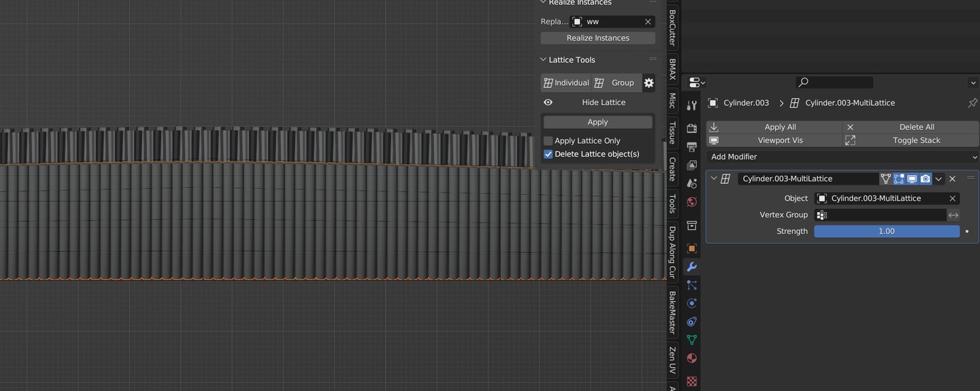Select Group lattice mode
980x391 pixels.
pos(617,82)
